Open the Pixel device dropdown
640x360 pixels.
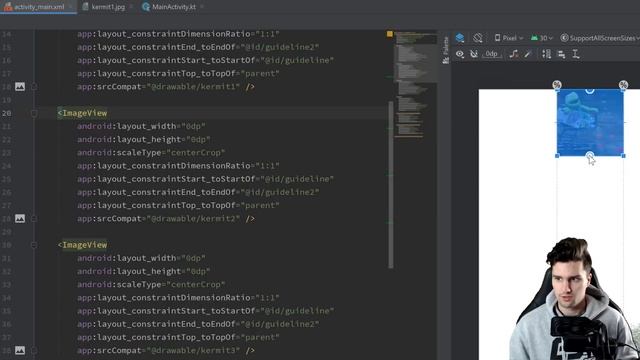509,38
